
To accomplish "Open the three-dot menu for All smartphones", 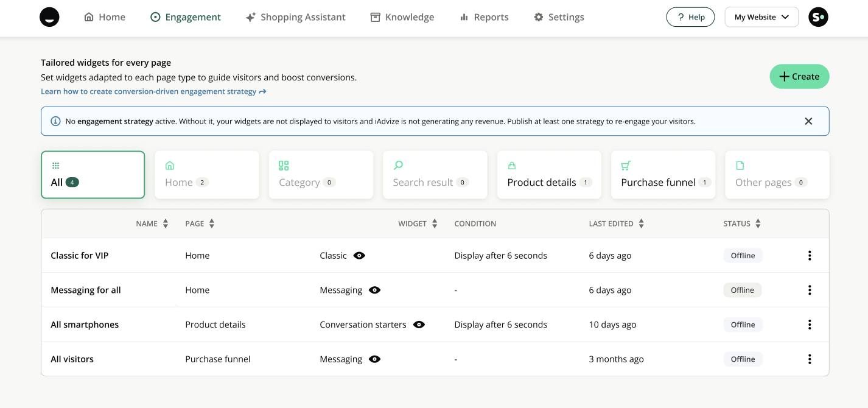I will (x=809, y=325).
